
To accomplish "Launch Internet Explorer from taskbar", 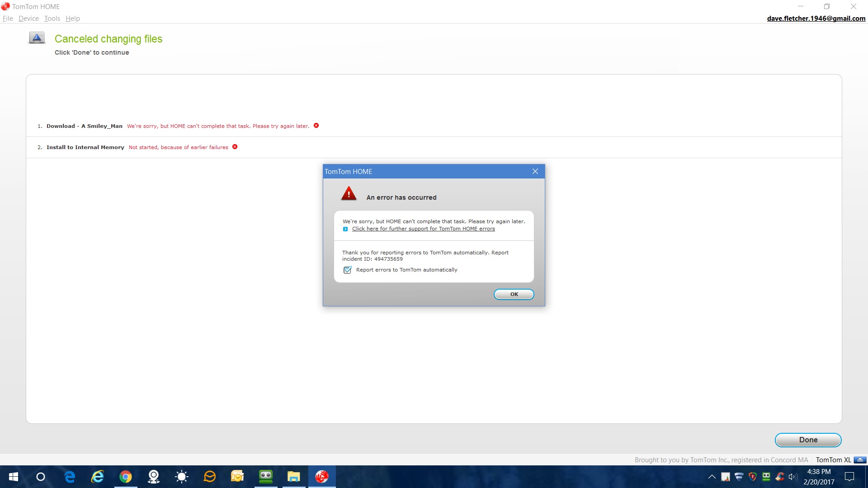I will (x=98, y=477).
